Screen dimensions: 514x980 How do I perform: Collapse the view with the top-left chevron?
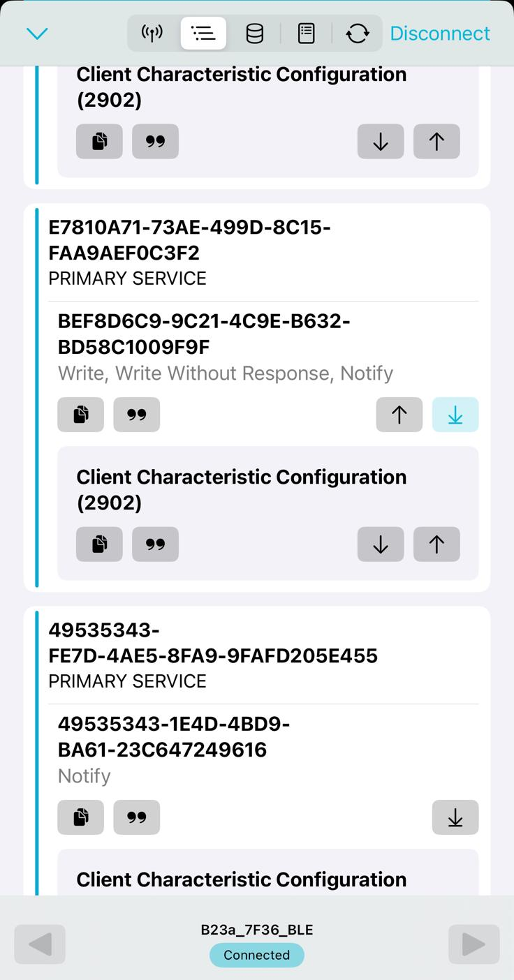[37, 34]
